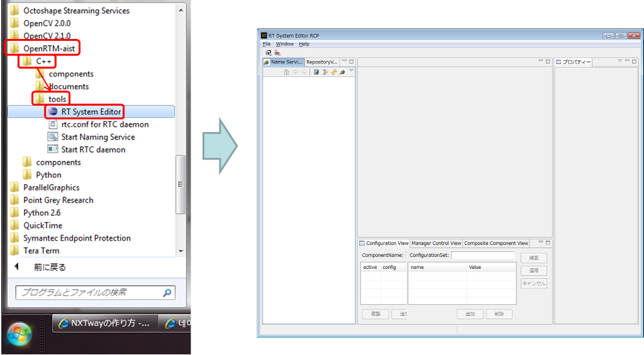Open the Octoshape Streaming Services folder
Screen dimensions: 644x355
click(70, 11)
